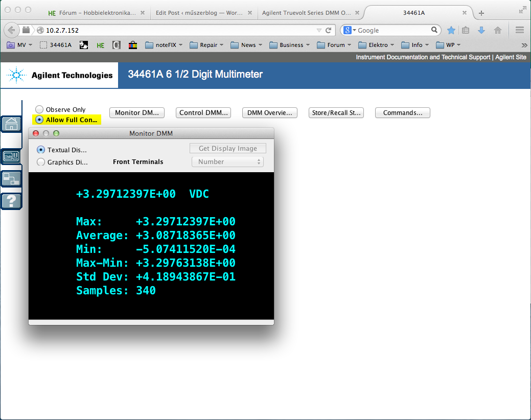The width and height of the screenshot is (531, 420).
Task: Zoom the Monitor DMM window with green button
Action: coord(56,133)
